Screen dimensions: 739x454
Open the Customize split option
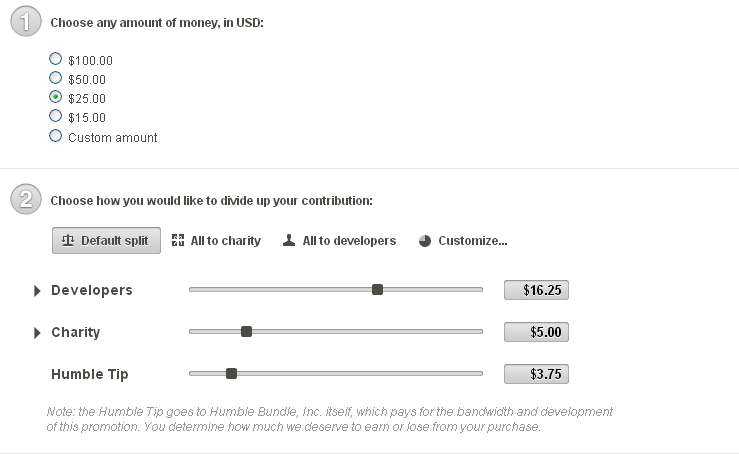click(472, 241)
